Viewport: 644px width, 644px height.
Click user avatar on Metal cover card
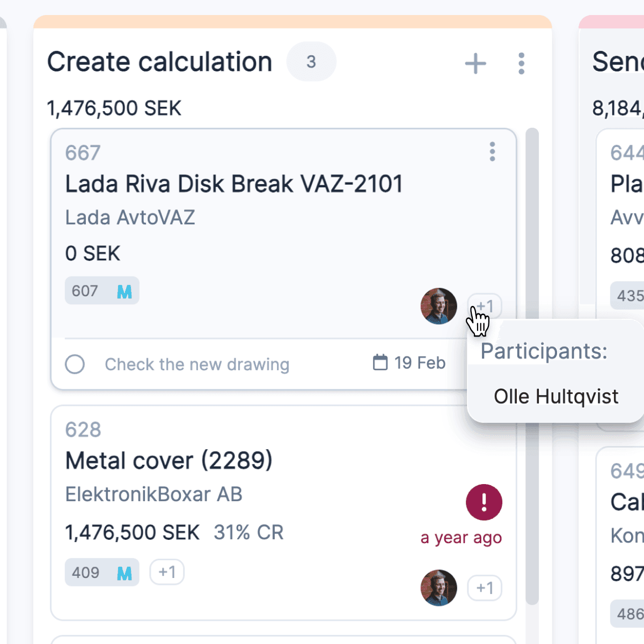pyautogui.click(x=439, y=588)
